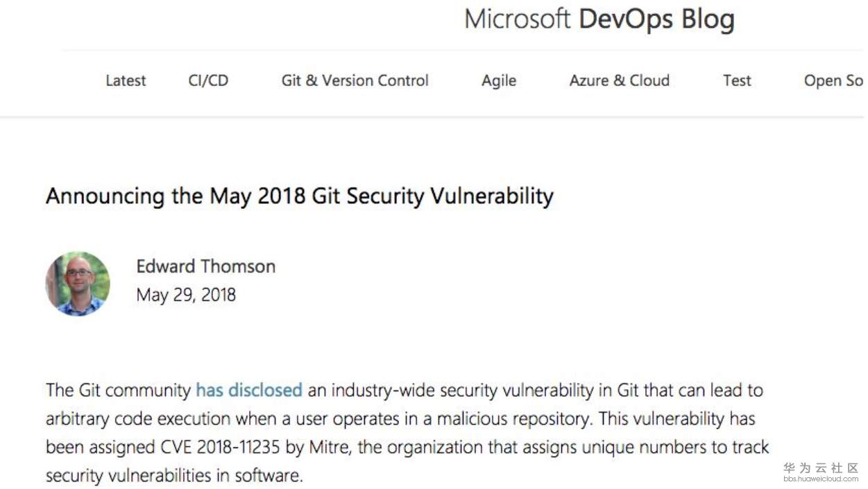Open the Latest navigation tab
The width and height of the screenshot is (868, 489).
(x=126, y=80)
